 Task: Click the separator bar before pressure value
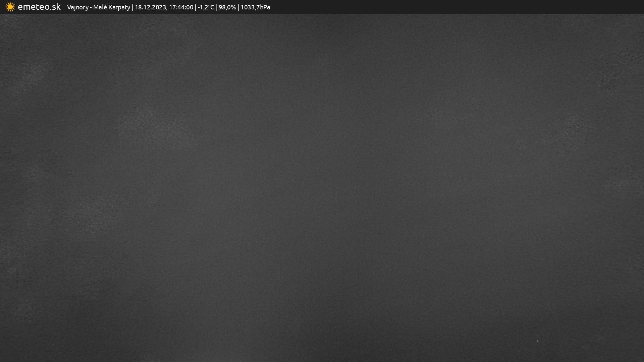(x=238, y=7)
